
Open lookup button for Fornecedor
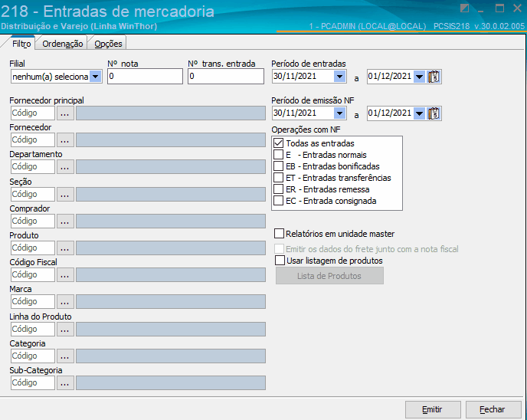click(x=65, y=140)
